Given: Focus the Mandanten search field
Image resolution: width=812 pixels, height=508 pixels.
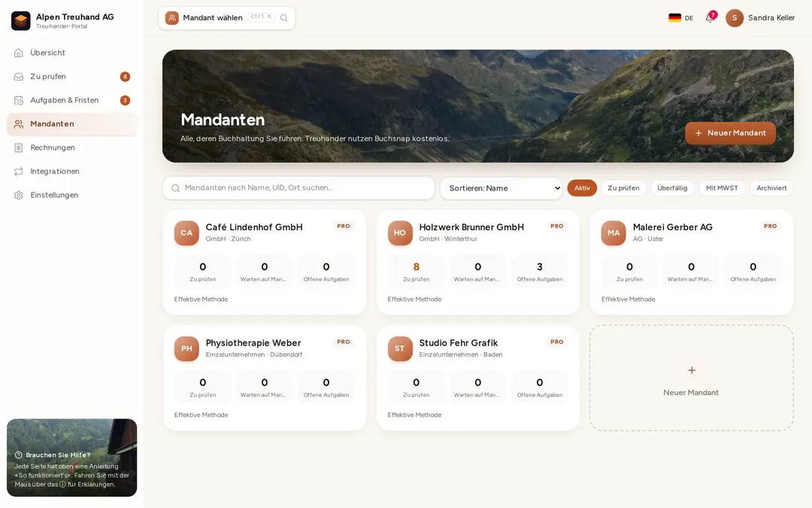Looking at the screenshot, I should point(298,188).
